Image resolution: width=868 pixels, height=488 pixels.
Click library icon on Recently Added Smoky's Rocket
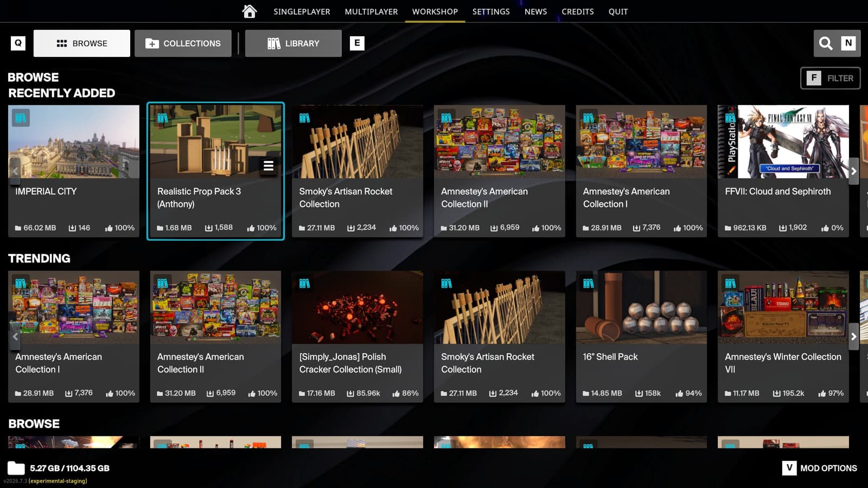pos(304,118)
